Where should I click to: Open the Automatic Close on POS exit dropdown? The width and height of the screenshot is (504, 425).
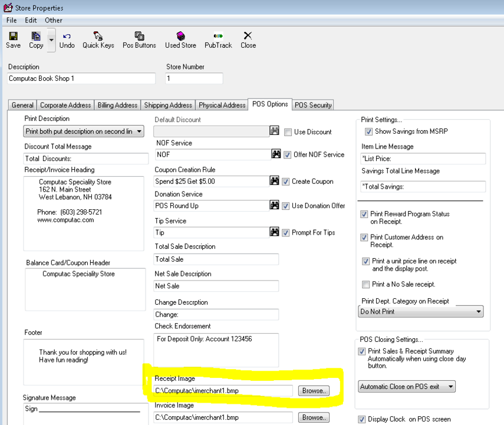tap(407, 387)
